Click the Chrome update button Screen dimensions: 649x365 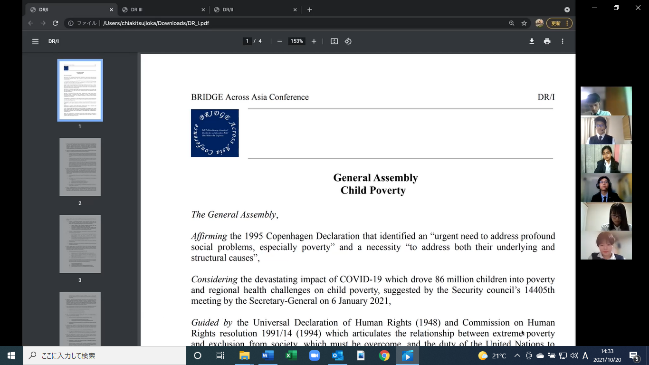560,23
